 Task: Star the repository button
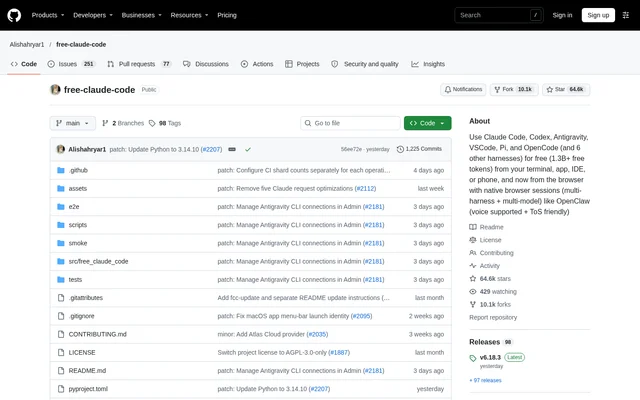(x=566, y=89)
